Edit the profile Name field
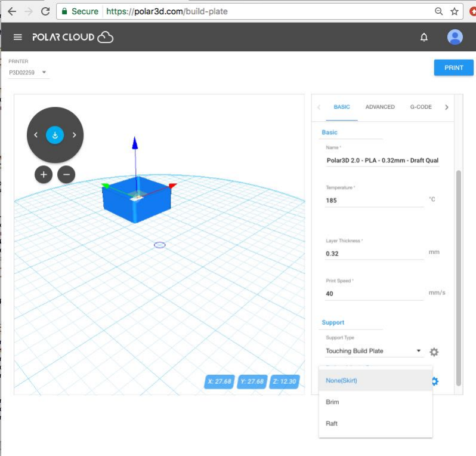This screenshot has width=476, height=456. 382,161
